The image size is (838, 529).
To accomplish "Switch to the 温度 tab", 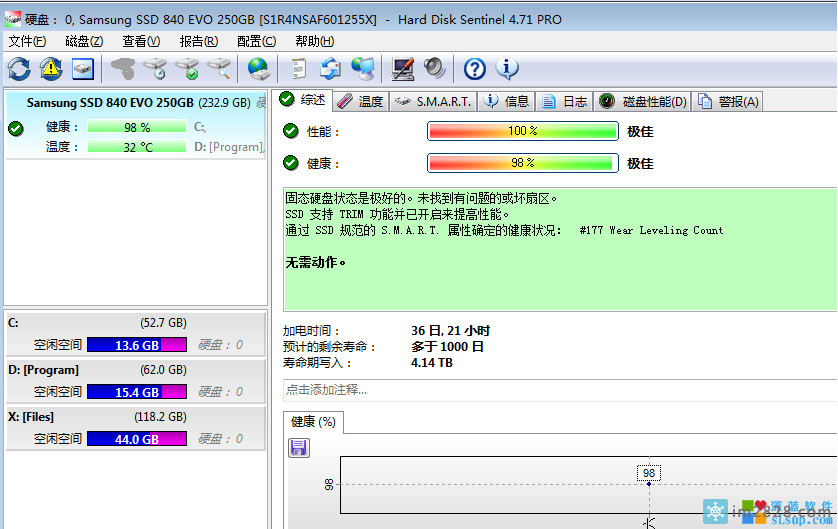I will [361, 102].
